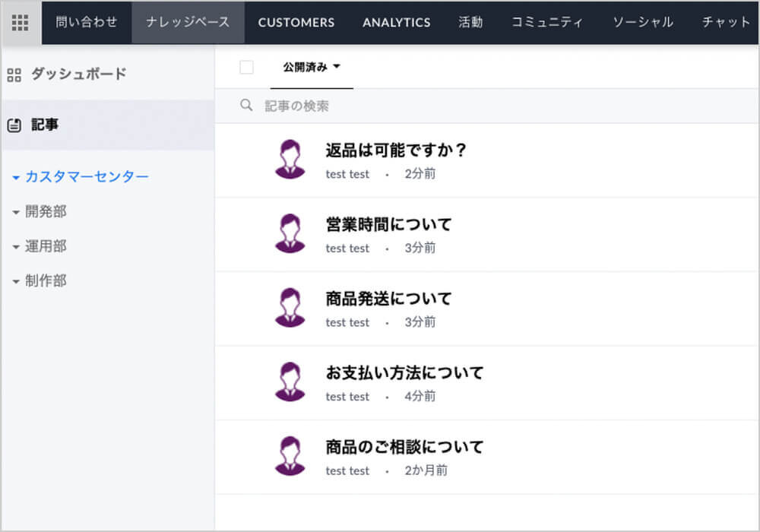Focus the 記事の検索 search field
Screen dimensions: 760x532
[x=456, y=106]
